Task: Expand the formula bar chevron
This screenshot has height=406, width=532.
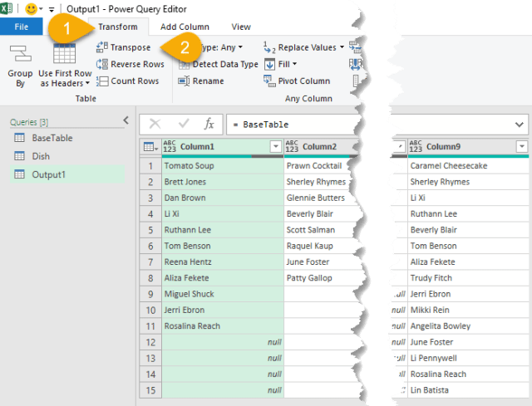Action: 519,125
